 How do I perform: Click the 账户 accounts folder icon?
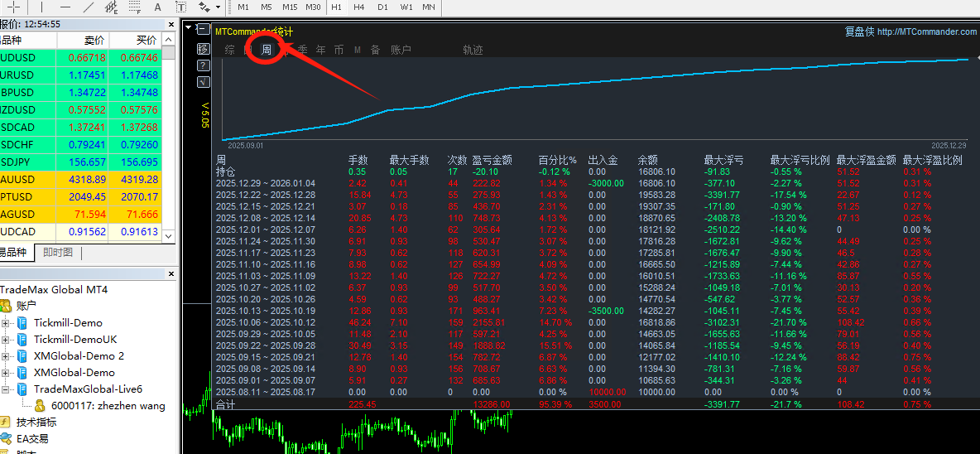tap(6, 306)
